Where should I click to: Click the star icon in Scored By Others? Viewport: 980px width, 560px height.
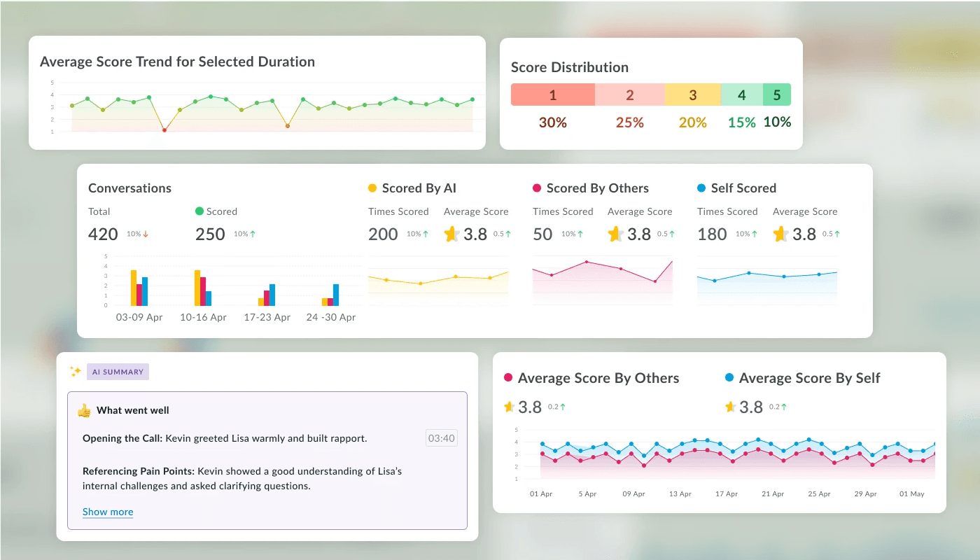coord(615,234)
